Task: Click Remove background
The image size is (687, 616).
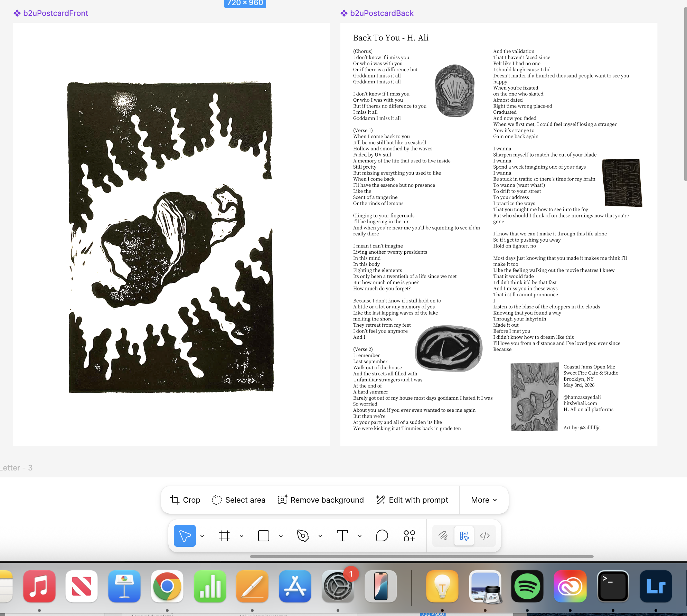Action: click(321, 500)
